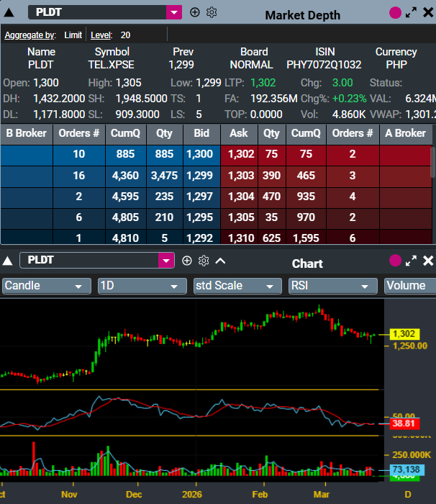The width and height of the screenshot is (436, 504).
Task: Click ask quantity 390 cell
Action: [271, 176]
